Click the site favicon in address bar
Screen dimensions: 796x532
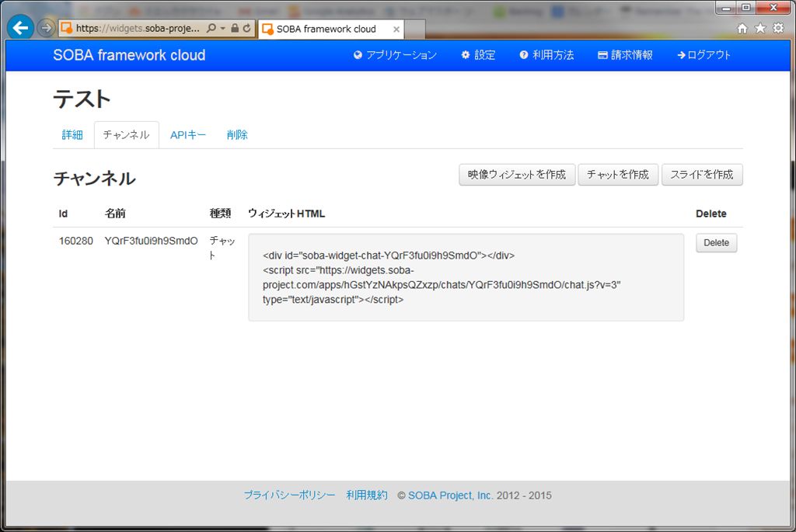(x=67, y=29)
